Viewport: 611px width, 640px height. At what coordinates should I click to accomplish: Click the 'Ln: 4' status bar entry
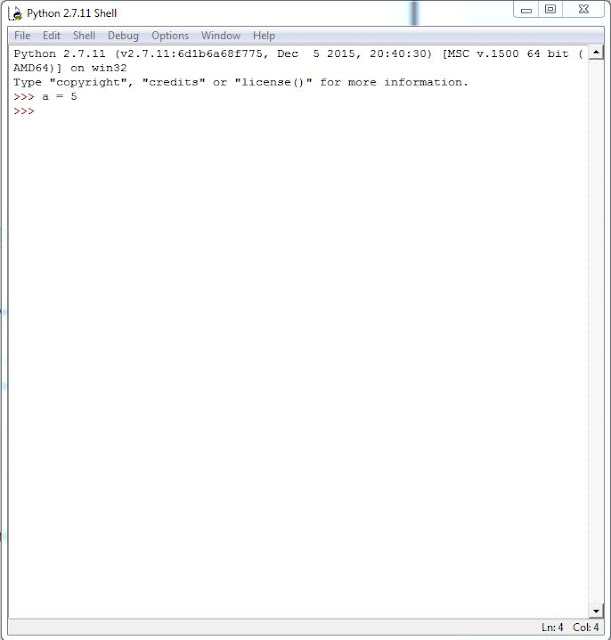coord(552,627)
